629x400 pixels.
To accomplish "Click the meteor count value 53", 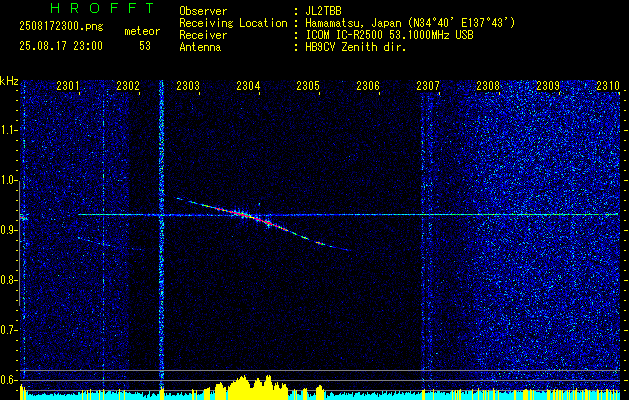I will point(145,46).
